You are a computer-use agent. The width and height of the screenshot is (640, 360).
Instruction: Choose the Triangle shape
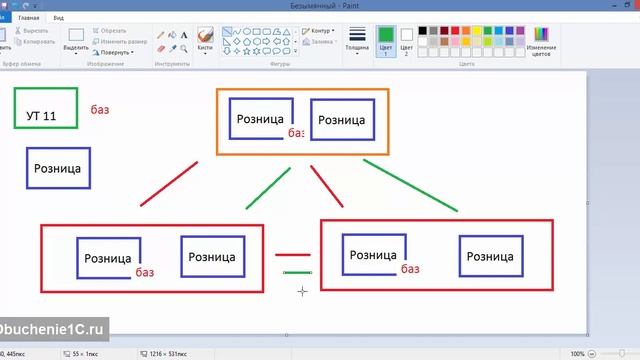(x=287, y=32)
